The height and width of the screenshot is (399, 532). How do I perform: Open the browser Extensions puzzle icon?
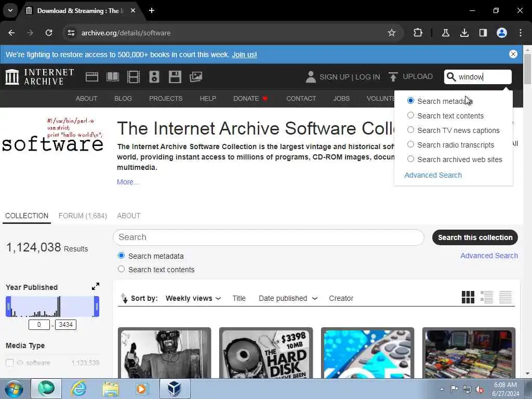418,33
